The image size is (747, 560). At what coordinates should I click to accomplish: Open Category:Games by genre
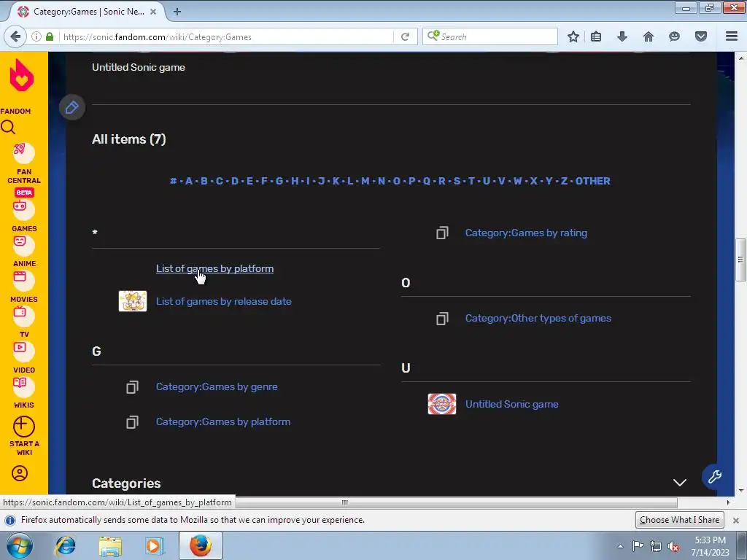(x=217, y=386)
